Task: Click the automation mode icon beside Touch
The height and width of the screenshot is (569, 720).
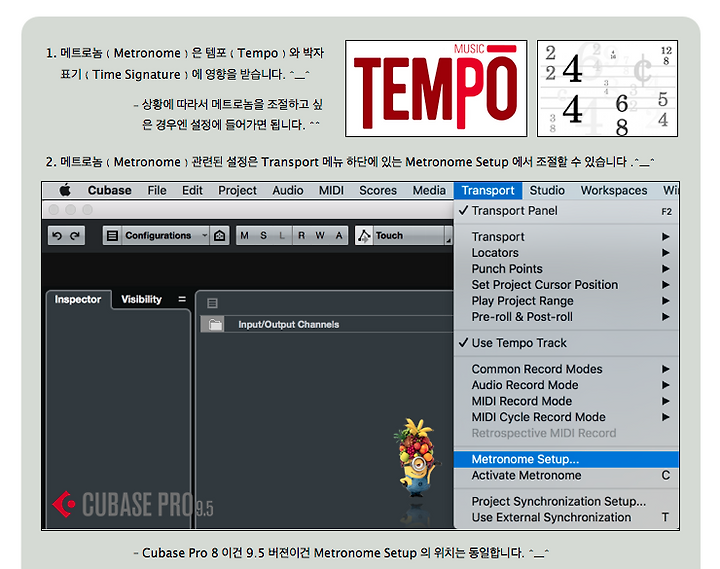Action: coord(364,236)
